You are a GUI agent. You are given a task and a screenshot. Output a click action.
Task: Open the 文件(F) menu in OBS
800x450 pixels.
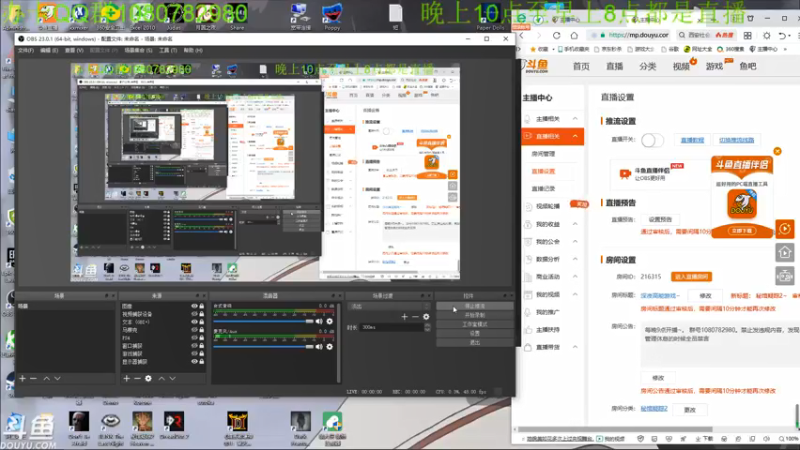coord(26,51)
